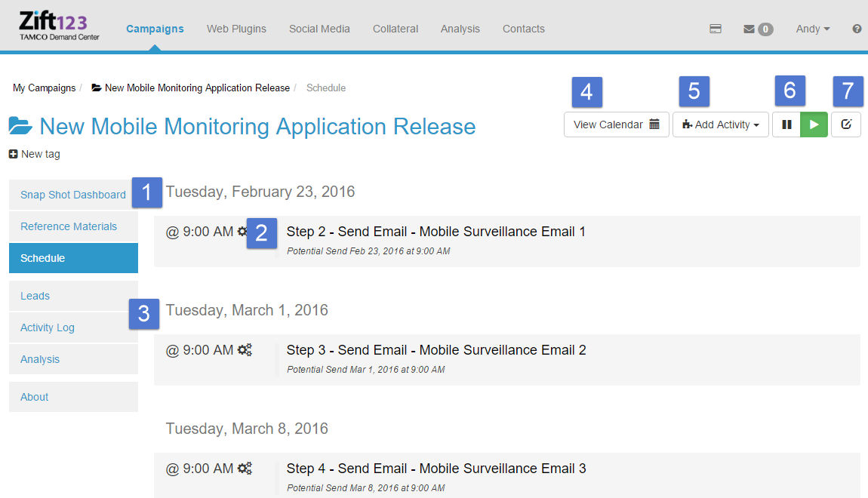The width and height of the screenshot is (868, 498).
Task: Go to the Analysis top navigation tab
Action: pyautogui.click(x=460, y=29)
